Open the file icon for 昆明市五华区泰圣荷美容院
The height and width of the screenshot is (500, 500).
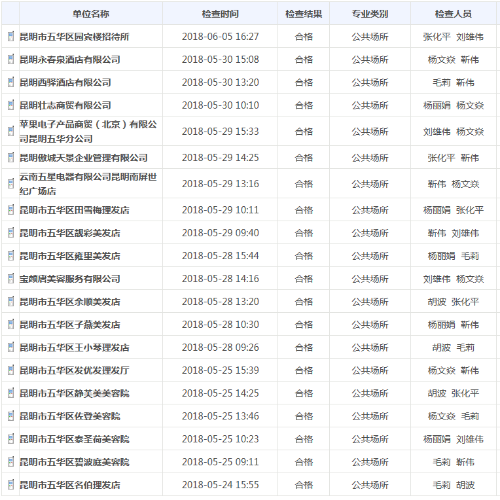(11, 439)
